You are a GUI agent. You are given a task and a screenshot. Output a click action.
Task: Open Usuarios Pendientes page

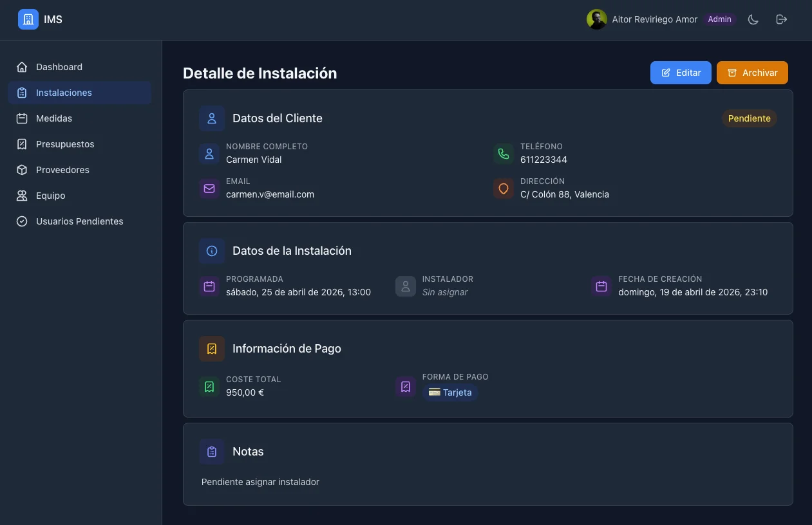pyautogui.click(x=79, y=221)
